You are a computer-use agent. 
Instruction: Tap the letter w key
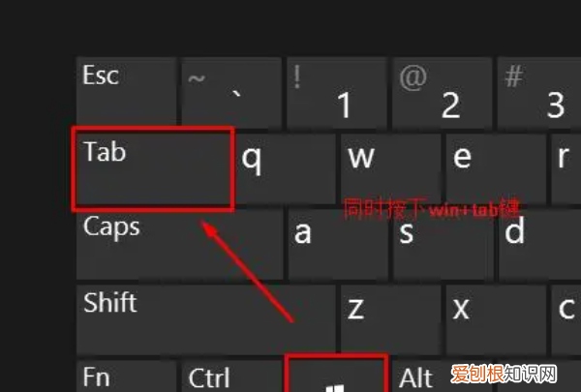(x=391, y=169)
